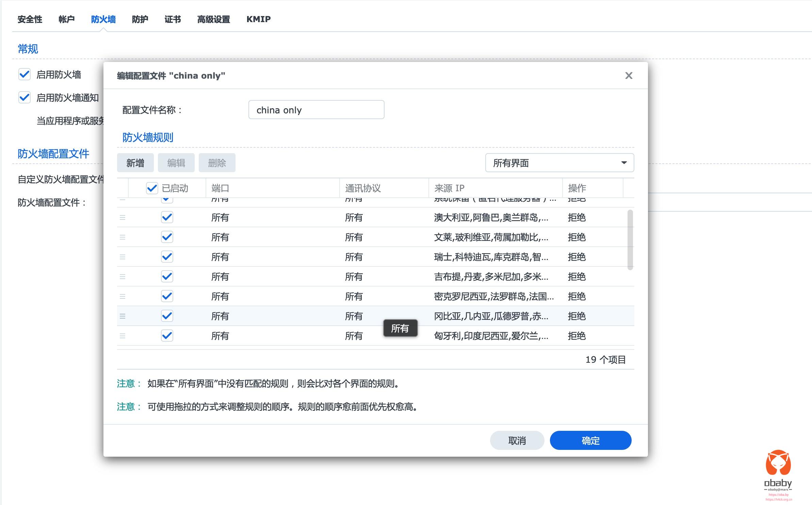Image resolution: width=812 pixels, height=505 pixels.
Task: Toggle the 已启动 header select-all checkbox
Action: click(x=152, y=188)
